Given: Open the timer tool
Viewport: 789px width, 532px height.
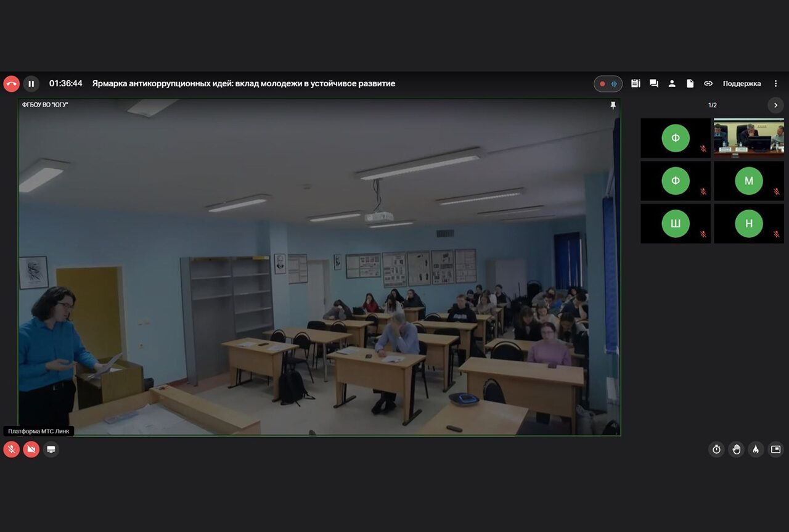Looking at the screenshot, I should (x=716, y=449).
